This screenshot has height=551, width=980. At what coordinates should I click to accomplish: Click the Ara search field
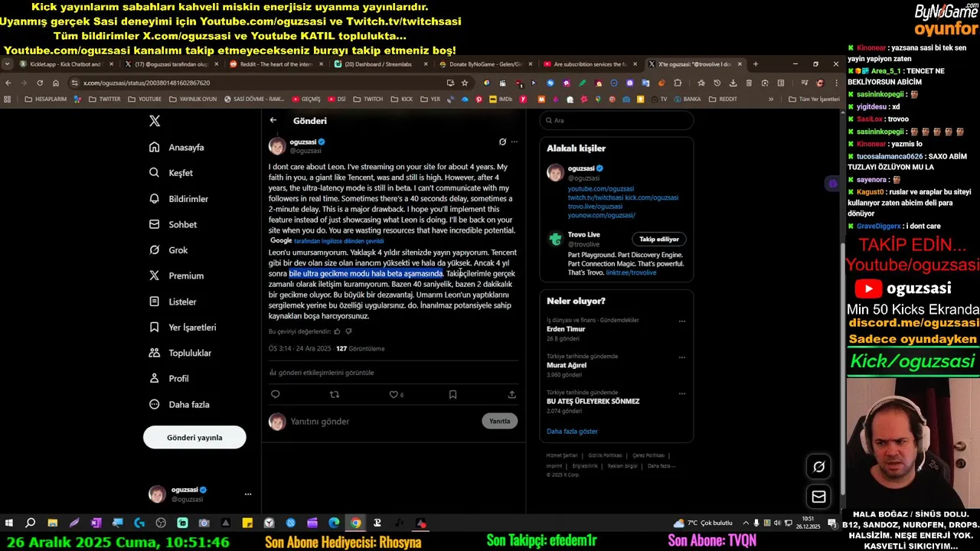pos(616,120)
